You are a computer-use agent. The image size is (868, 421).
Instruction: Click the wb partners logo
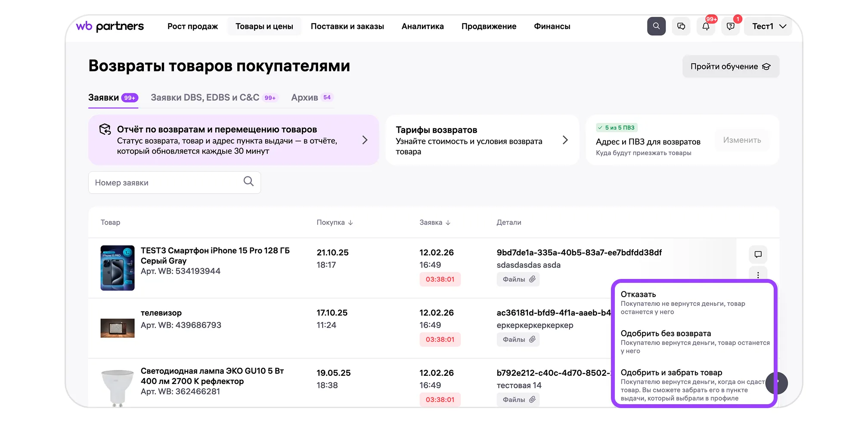tap(110, 26)
